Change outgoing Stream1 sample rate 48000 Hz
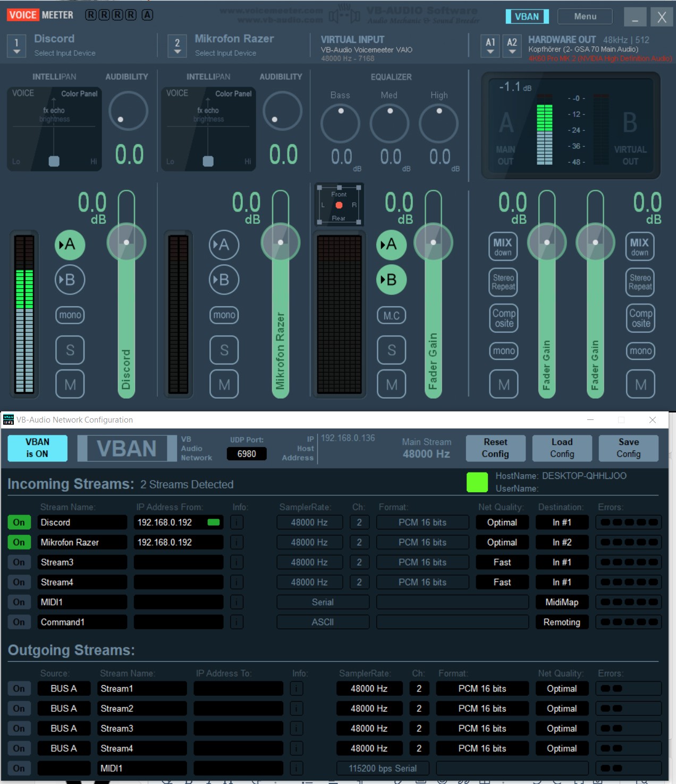The height and width of the screenshot is (784, 676). pyautogui.click(x=369, y=688)
